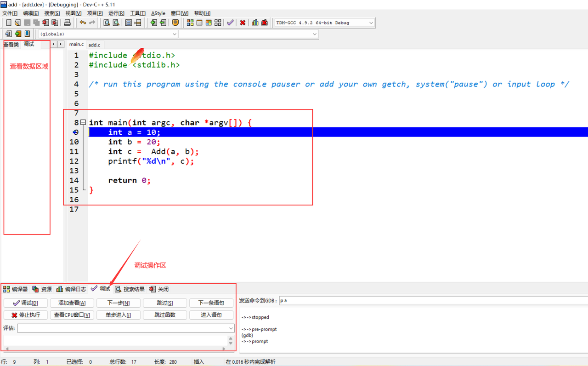Click the Delete Profiling Information toolbar icon
Image resolution: width=588 pixels, height=366 pixels.
(x=264, y=23)
